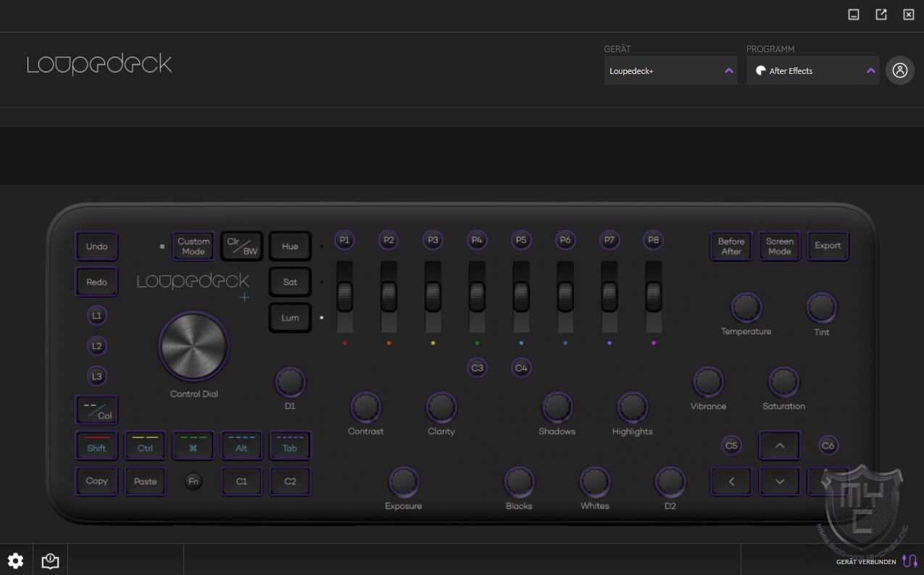
Task: Open the settings gear icon
Action: coord(15,560)
